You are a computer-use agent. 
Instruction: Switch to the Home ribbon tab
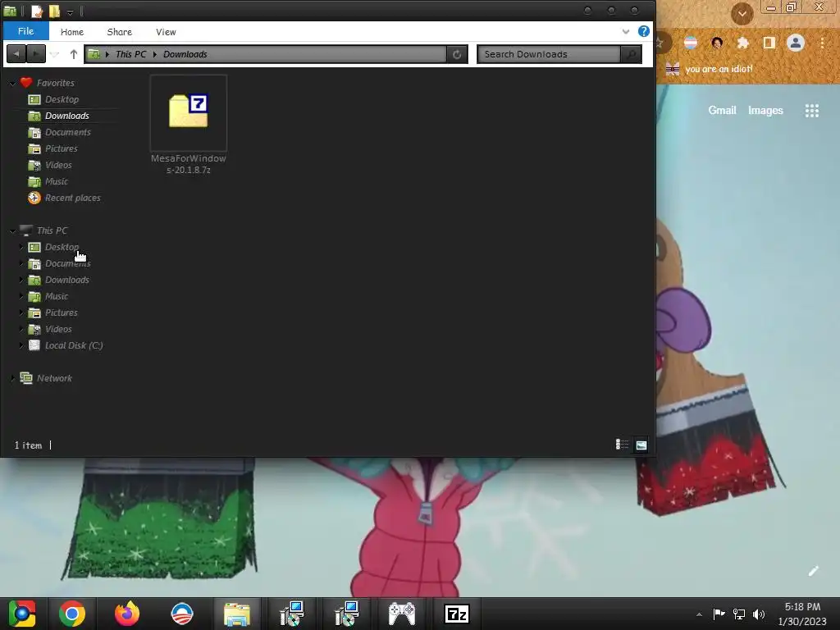tap(72, 32)
